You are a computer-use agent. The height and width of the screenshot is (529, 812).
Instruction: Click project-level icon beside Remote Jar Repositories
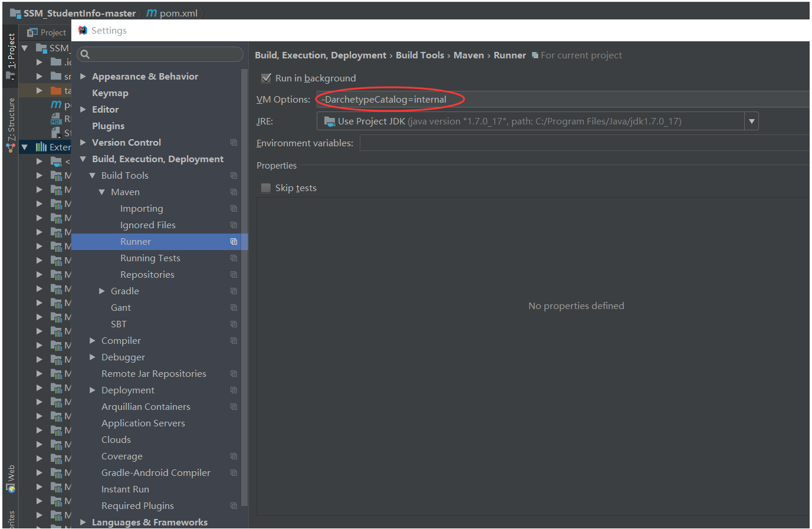click(234, 374)
